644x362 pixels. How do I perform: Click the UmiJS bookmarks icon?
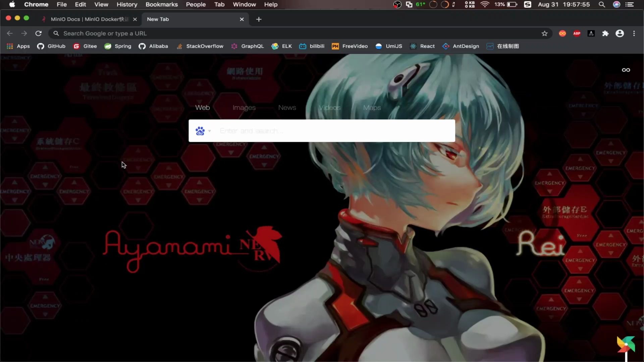(x=379, y=46)
